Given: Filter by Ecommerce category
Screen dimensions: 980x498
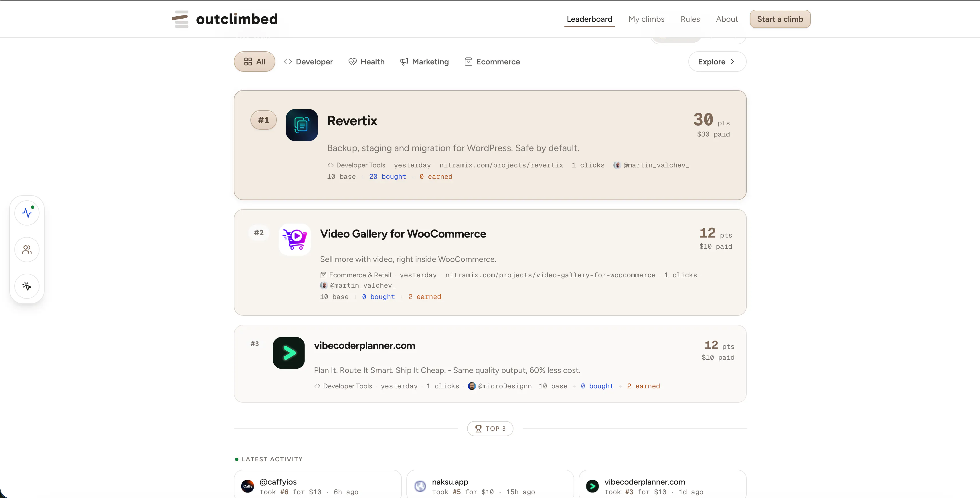Looking at the screenshot, I should pos(492,62).
